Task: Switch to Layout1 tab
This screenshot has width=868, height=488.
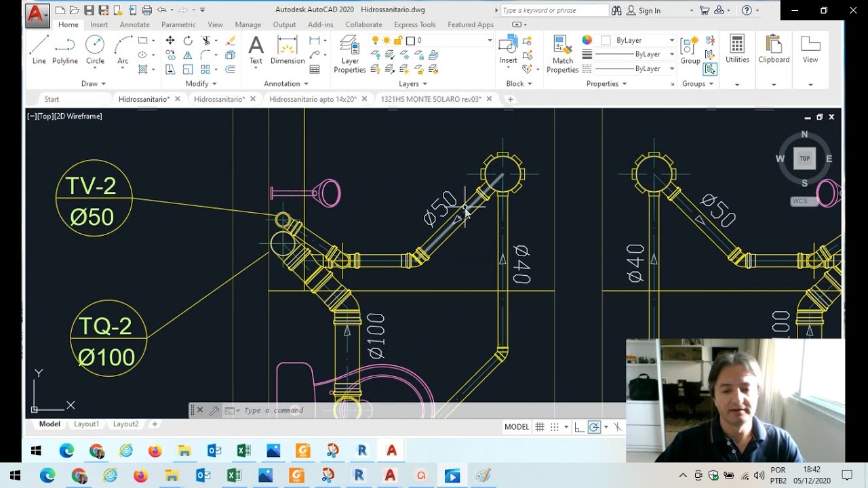Action: (x=86, y=424)
